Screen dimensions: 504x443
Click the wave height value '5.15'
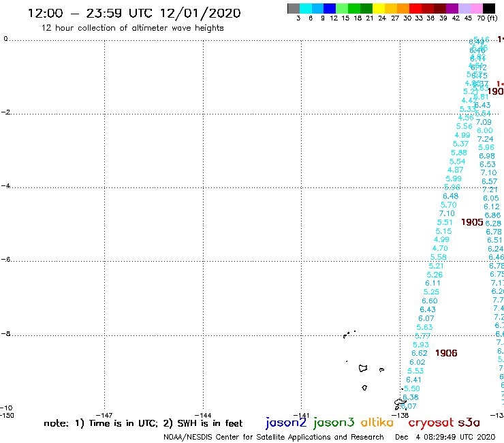click(x=443, y=231)
